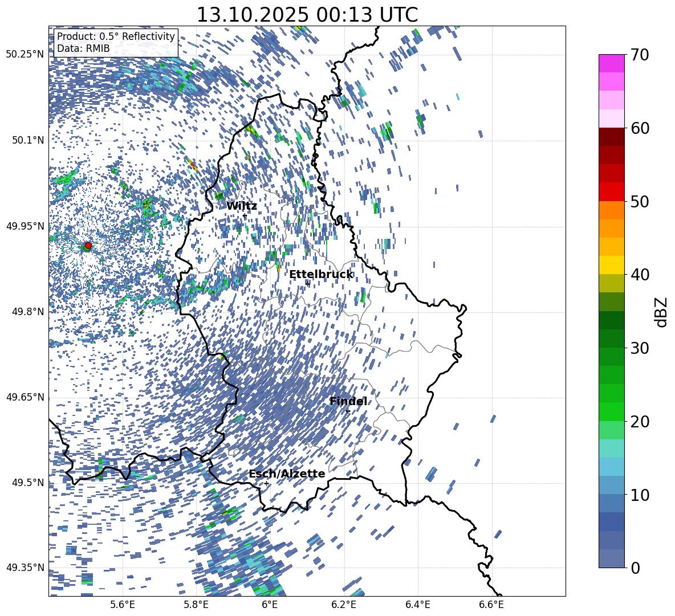675x616 pixels.
Task: Click the 49.5°N latitude label
Action: (28, 482)
